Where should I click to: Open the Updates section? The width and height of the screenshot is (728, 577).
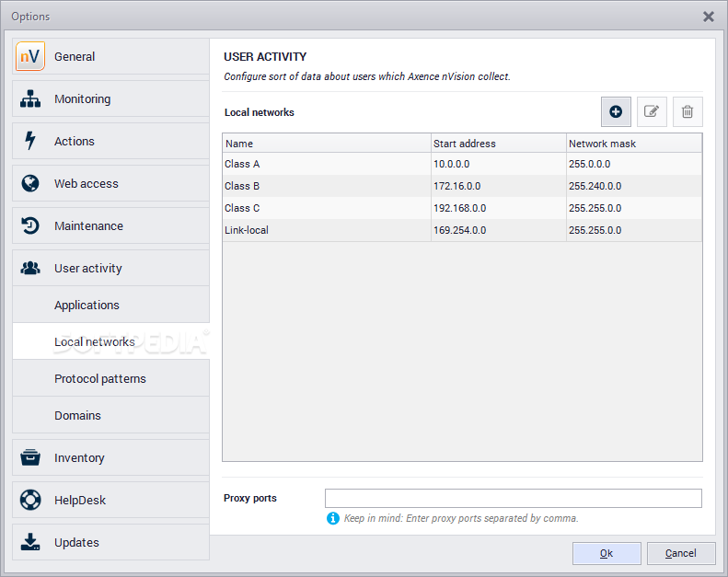(110, 542)
